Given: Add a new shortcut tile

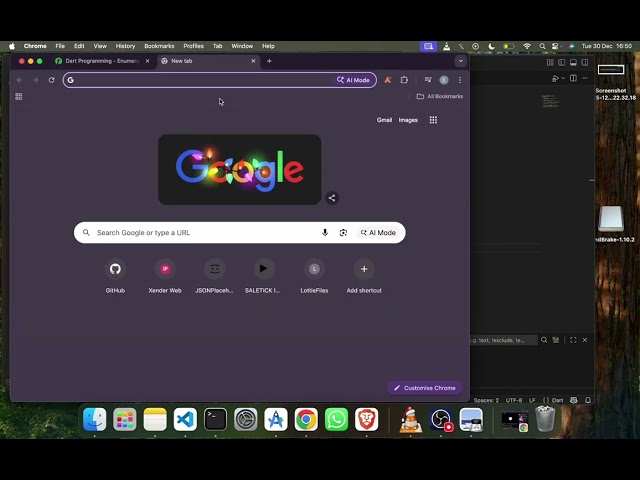Looking at the screenshot, I should 364,269.
